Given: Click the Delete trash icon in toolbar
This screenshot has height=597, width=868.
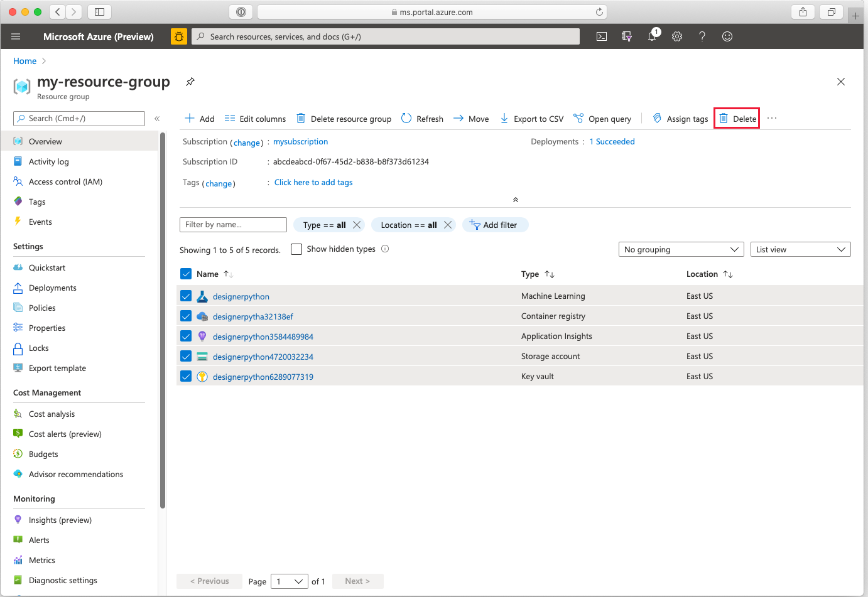Looking at the screenshot, I should (x=724, y=119).
